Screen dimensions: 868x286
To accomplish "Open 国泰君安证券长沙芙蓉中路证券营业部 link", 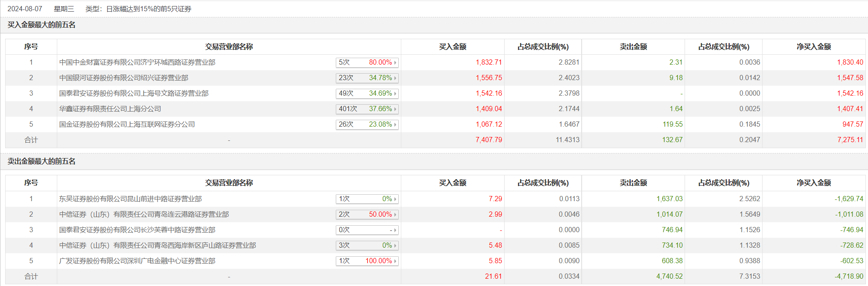I will [137, 230].
